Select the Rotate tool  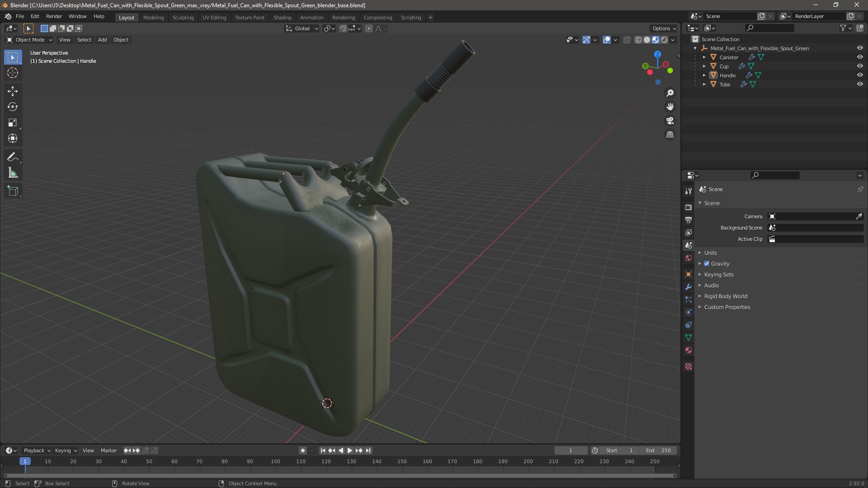click(13, 107)
